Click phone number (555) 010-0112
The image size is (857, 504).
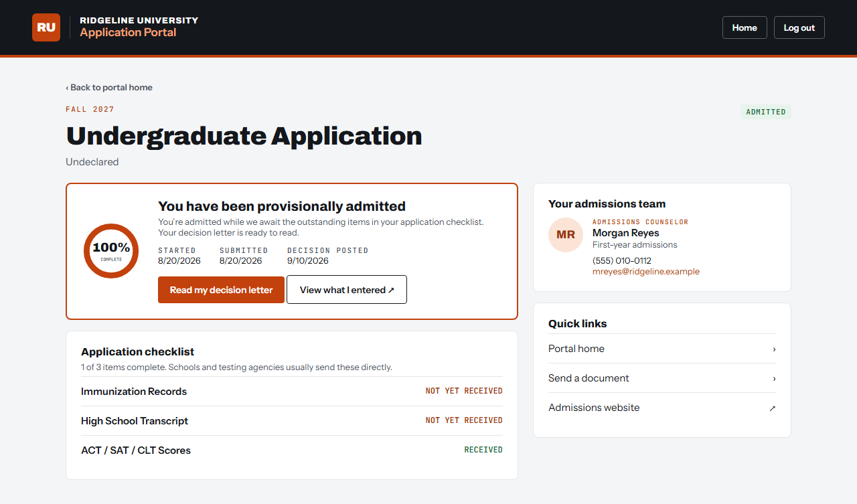point(622,261)
